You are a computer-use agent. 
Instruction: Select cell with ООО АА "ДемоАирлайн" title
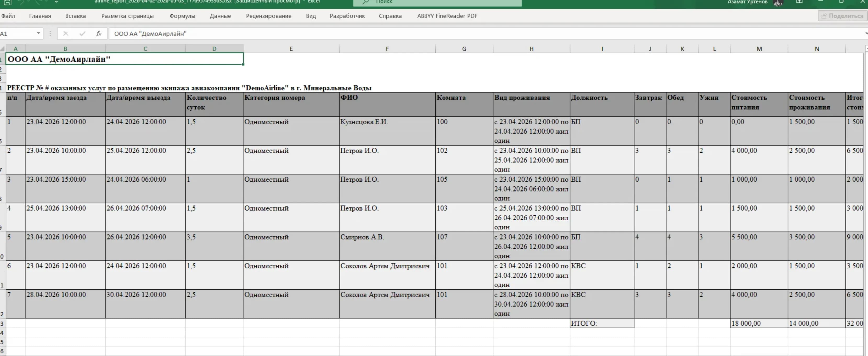pyautogui.click(x=124, y=59)
